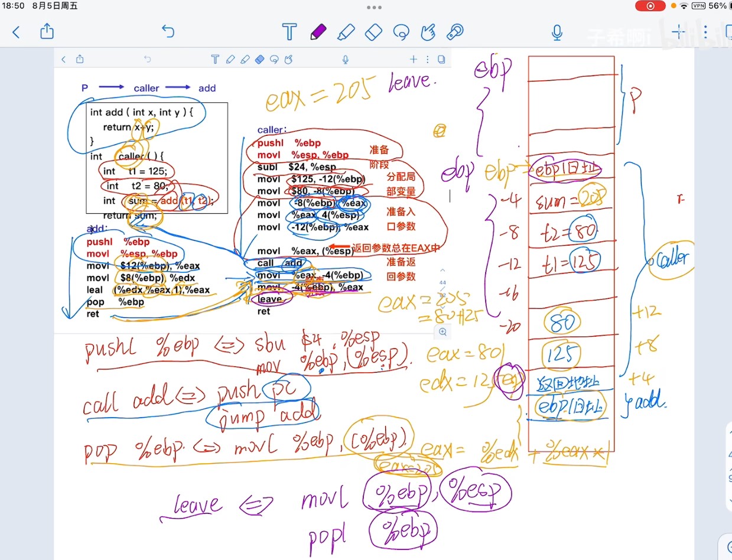The image size is (732, 560).
Task: Select the tape/laser pointer tool
Action: click(455, 32)
